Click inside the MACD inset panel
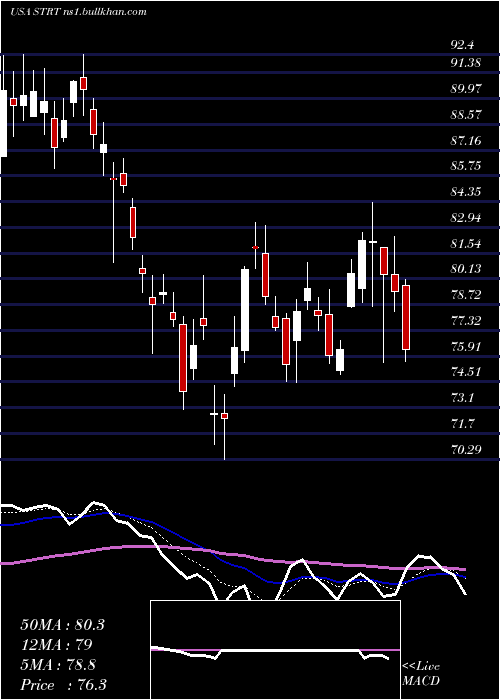Image resolution: width=500 pixels, height=700 pixels. pos(275,650)
